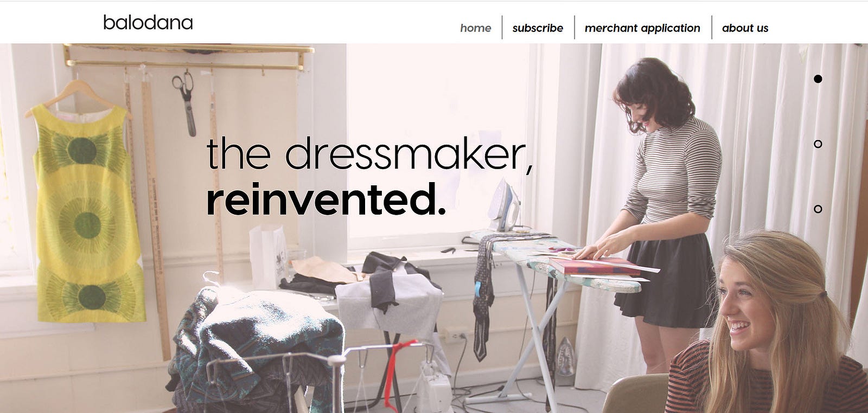This screenshot has height=413, width=868.
Task: Go to the home page link
Action: pos(475,28)
